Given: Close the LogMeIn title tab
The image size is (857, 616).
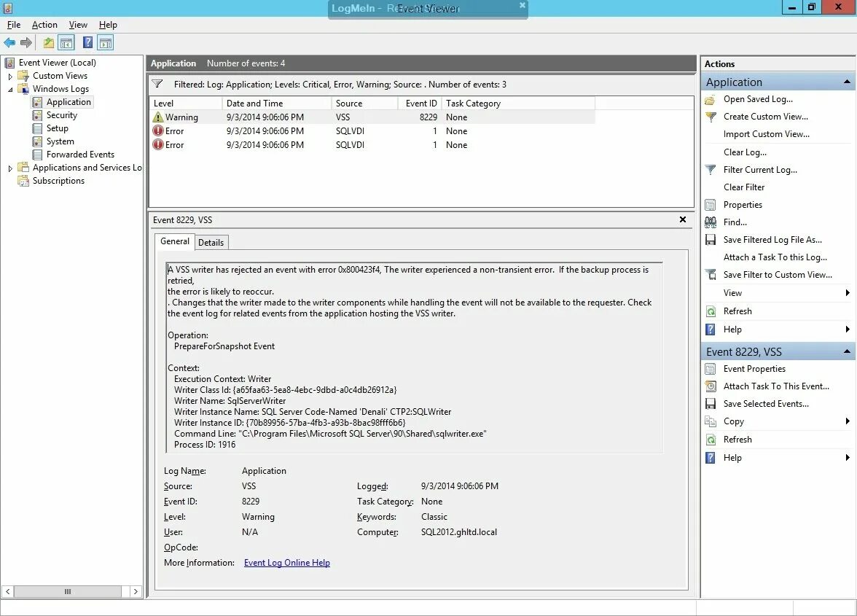Looking at the screenshot, I should tap(523, 5).
